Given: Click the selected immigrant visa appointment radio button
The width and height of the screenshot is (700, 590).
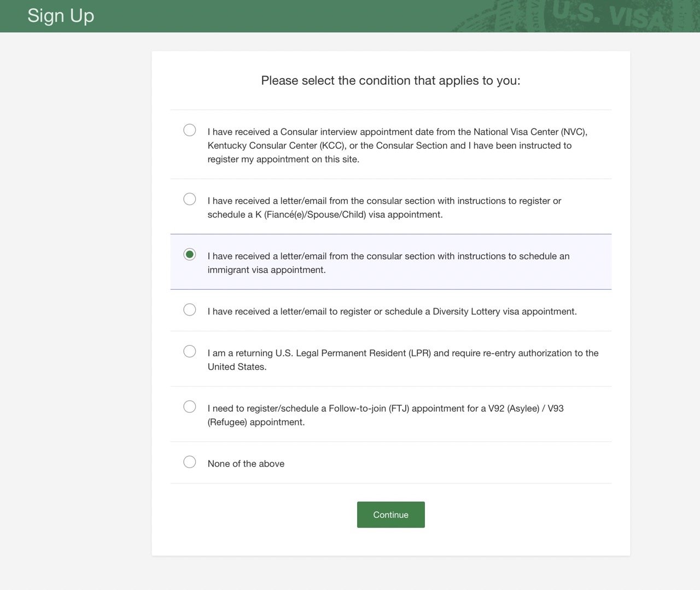Looking at the screenshot, I should 189,254.
